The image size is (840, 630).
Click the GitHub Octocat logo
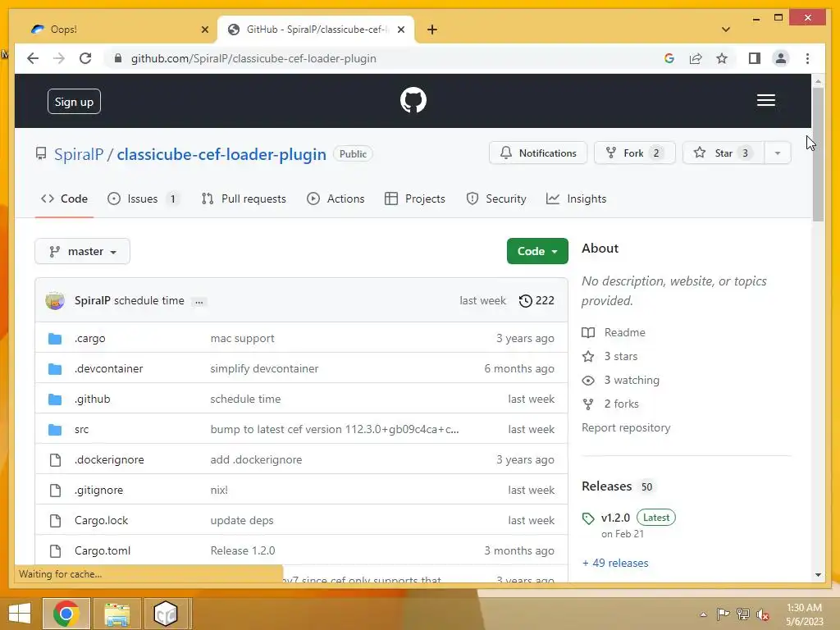click(413, 100)
